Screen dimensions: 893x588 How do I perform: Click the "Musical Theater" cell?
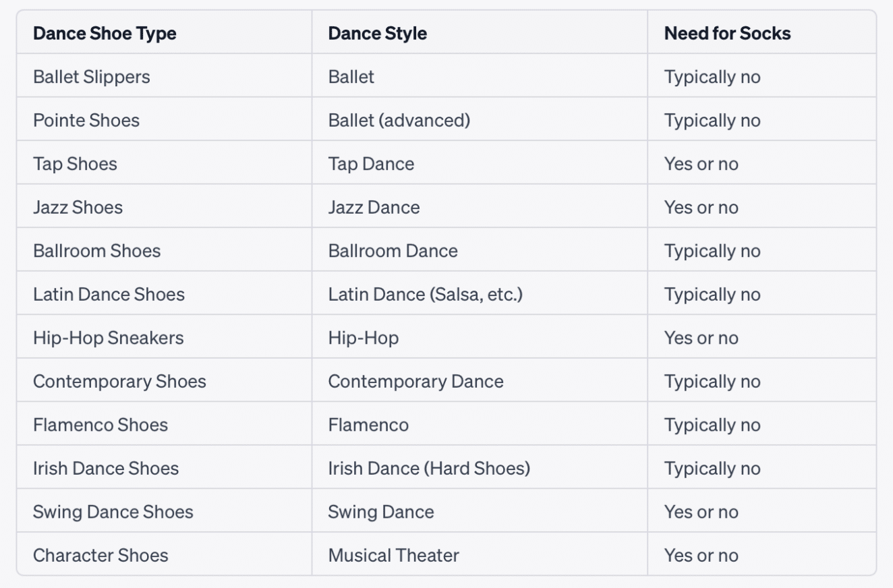[x=393, y=556]
